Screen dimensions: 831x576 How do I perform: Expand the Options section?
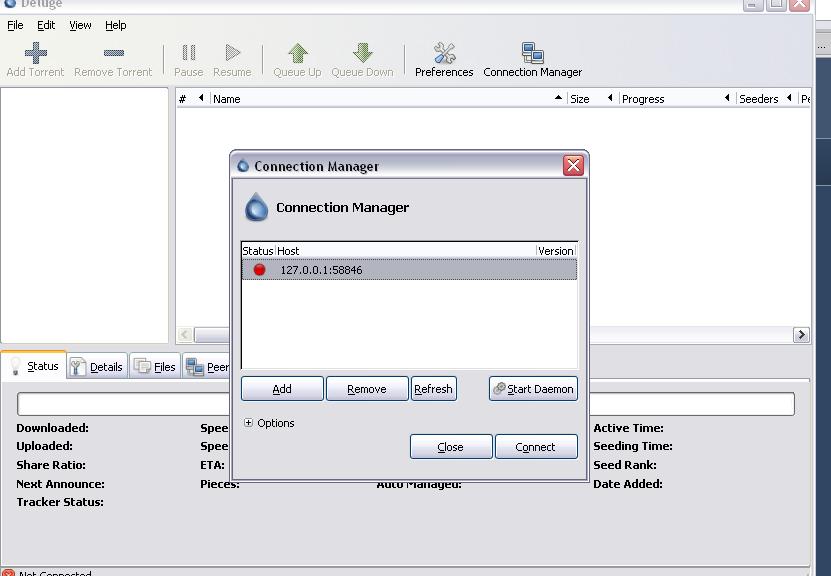point(248,422)
